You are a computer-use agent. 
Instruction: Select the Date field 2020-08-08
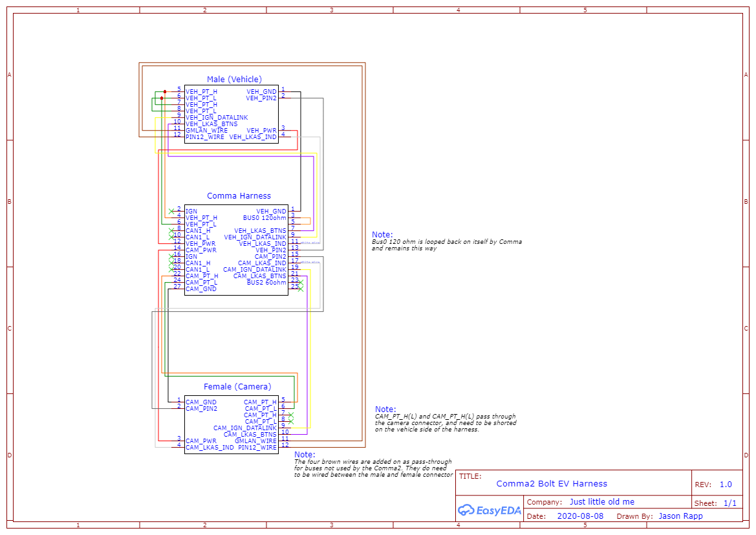tap(580, 516)
